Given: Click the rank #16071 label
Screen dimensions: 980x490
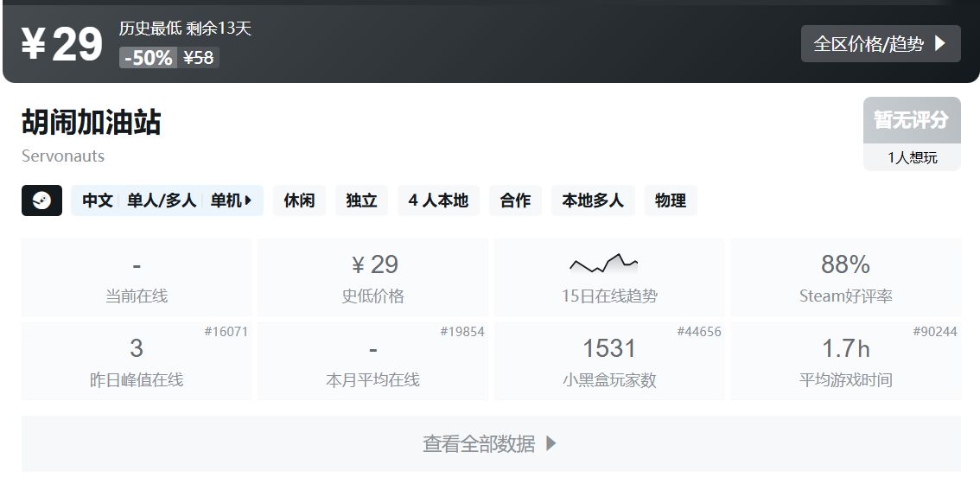Looking at the screenshot, I should coord(226,331).
